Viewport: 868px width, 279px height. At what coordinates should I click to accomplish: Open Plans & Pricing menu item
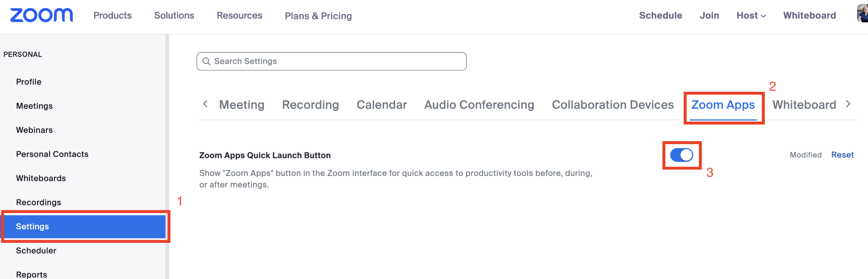[x=318, y=15]
